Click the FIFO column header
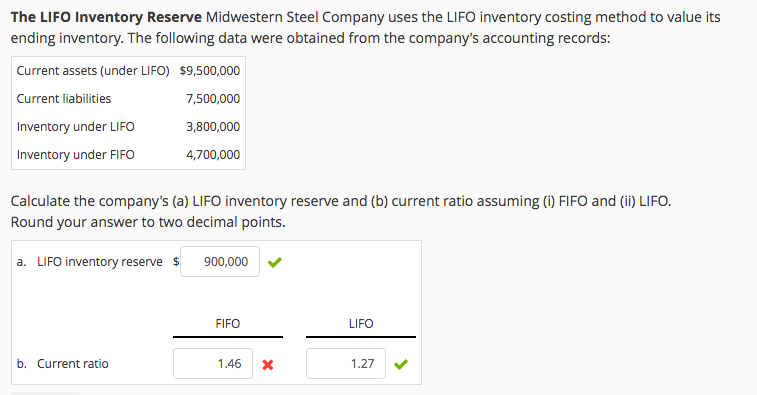Screen dimensions: 757x395 (x=228, y=324)
